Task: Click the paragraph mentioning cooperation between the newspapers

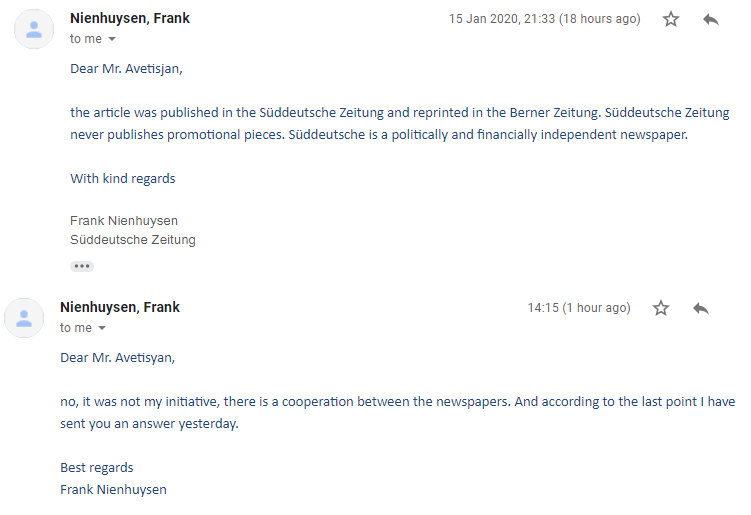Action: click(398, 412)
